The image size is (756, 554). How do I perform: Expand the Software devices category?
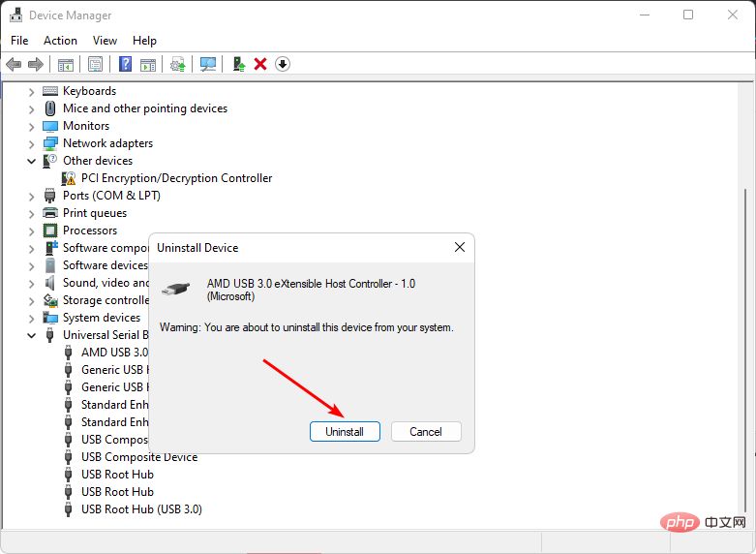pyautogui.click(x=31, y=266)
